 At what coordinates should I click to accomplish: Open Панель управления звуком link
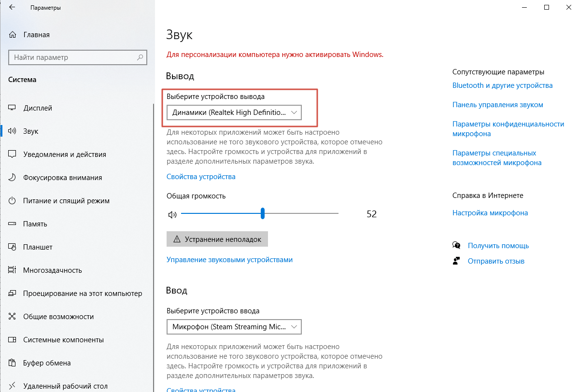[x=497, y=105]
